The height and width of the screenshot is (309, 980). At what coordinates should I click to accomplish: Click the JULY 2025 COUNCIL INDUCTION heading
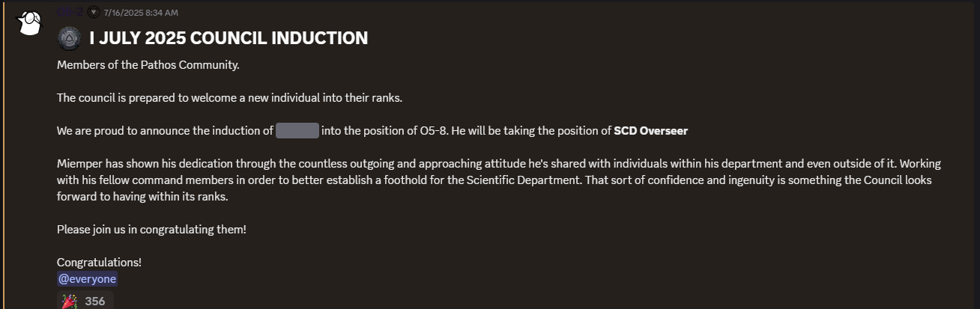(x=229, y=38)
